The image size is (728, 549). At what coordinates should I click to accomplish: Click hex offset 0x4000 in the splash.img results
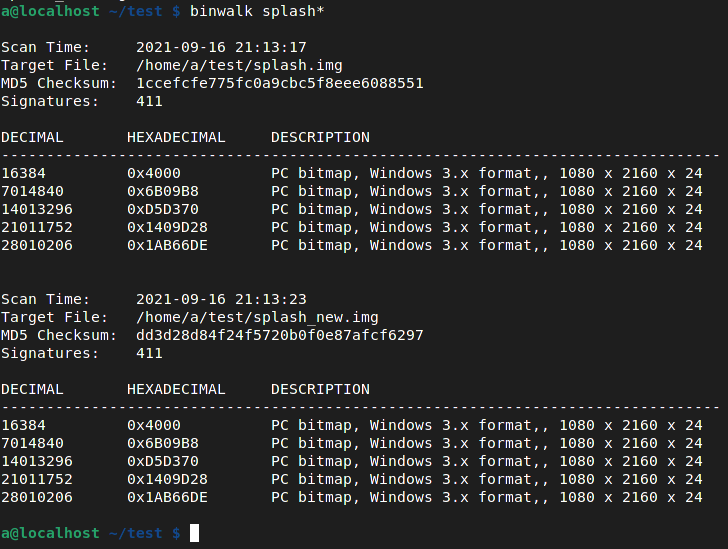click(153, 173)
